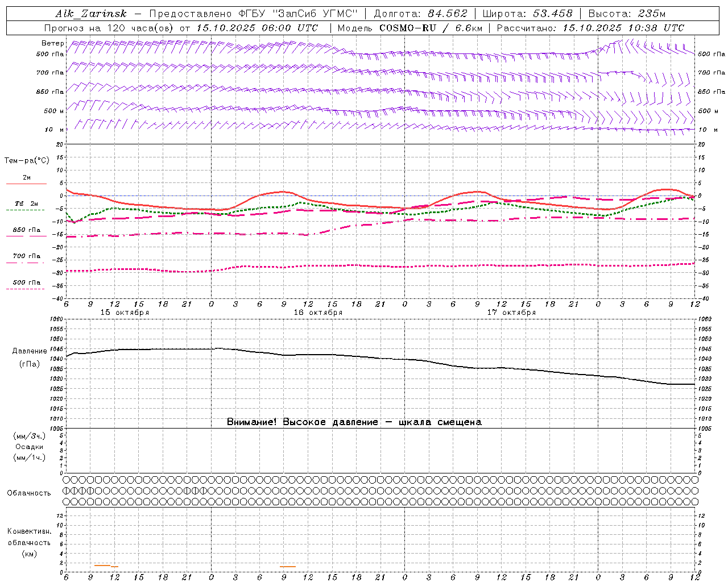Click the Конвективн. convective cloud label
The width and height of the screenshot is (728, 582).
(x=29, y=531)
